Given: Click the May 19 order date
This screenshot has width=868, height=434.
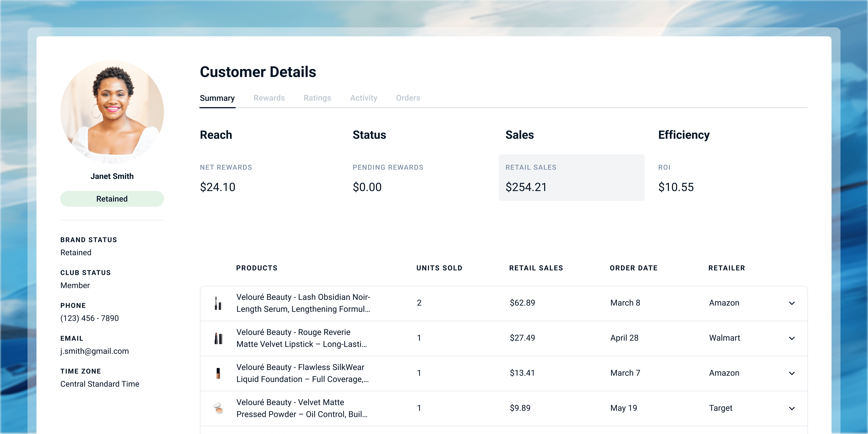Looking at the screenshot, I should click(624, 408).
